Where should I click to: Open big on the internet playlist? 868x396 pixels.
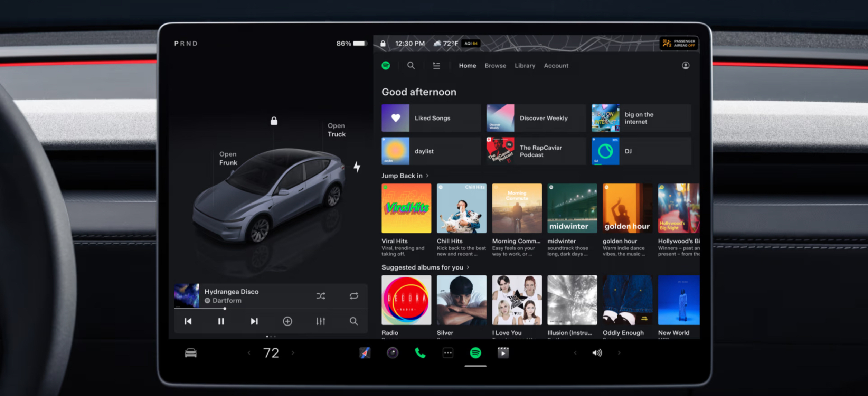tap(641, 118)
